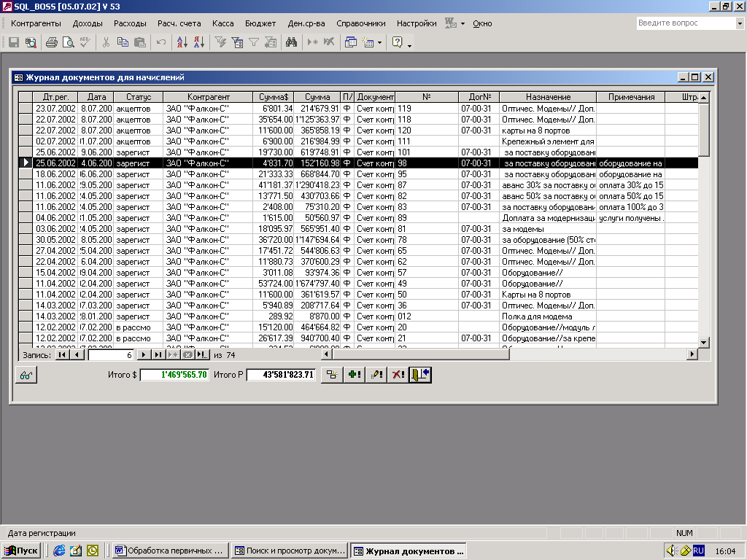The width and height of the screenshot is (747, 560).
Task: Click the pencil edit-document button
Action: 376,374
